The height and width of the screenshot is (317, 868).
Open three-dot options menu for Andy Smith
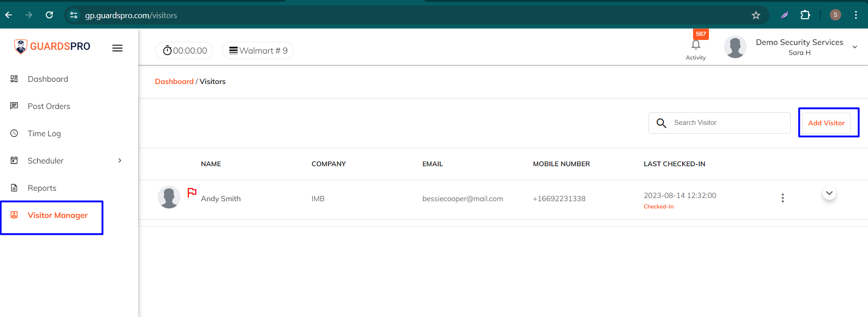tap(783, 198)
